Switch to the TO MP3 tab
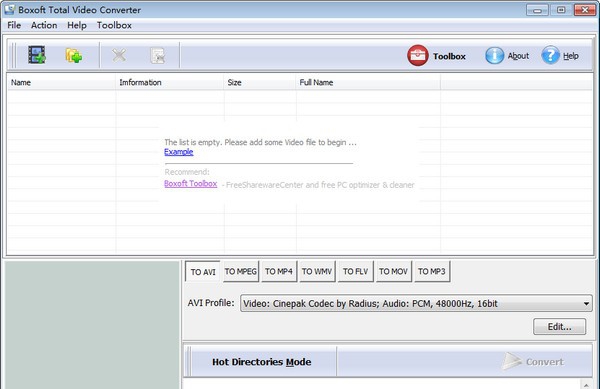This screenshot has width=600, height=389. pos(432,272)
